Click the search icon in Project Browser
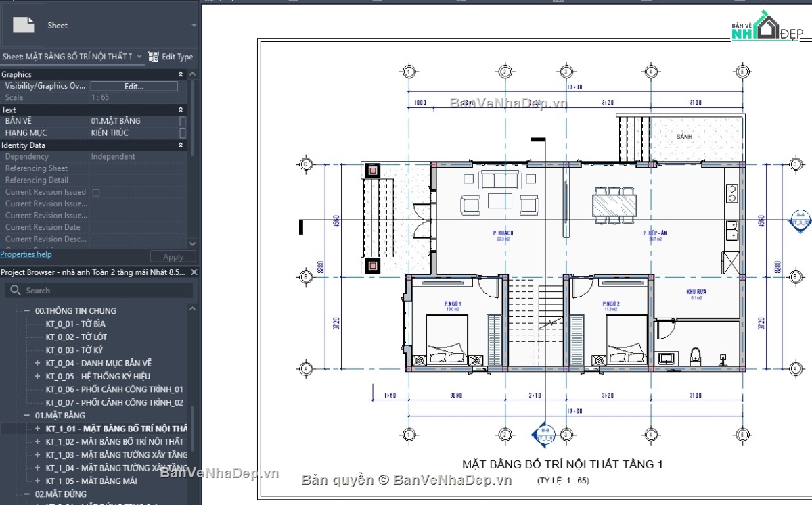The height and width of the screenshot is (505, 812). point(14,290)
